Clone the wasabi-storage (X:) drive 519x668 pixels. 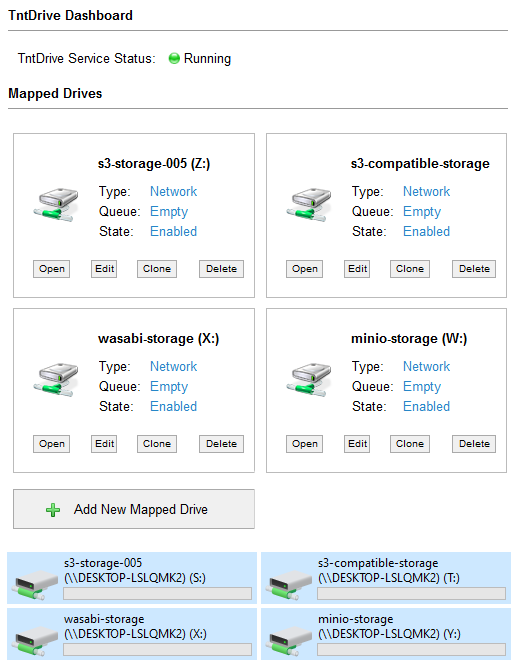pos(157,444)
